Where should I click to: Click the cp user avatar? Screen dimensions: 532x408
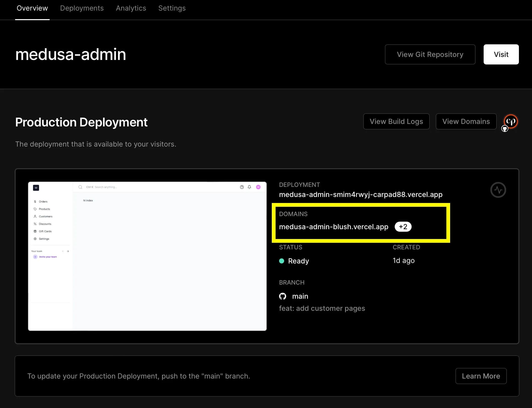click(511, 122)
